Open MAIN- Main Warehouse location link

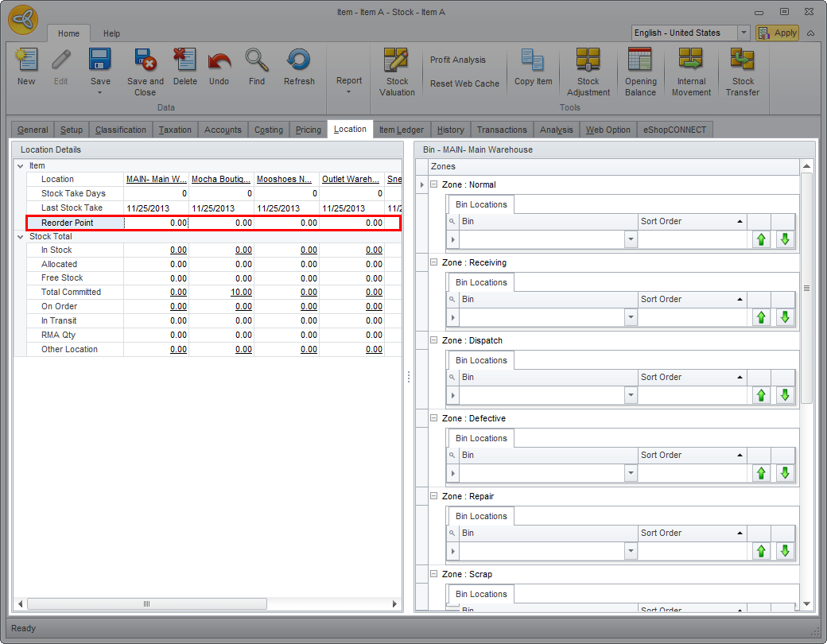point(156,179)
